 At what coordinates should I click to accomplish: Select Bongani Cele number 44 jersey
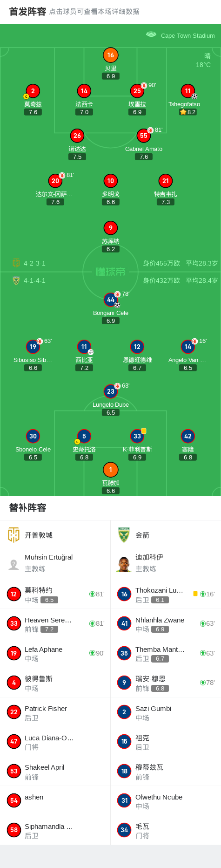point(111,300)
